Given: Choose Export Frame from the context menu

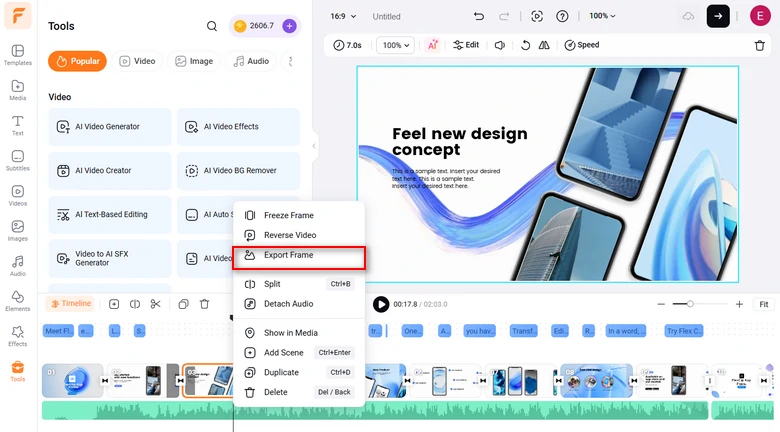Looking at the screenshot, I should [x=288, y=256].
